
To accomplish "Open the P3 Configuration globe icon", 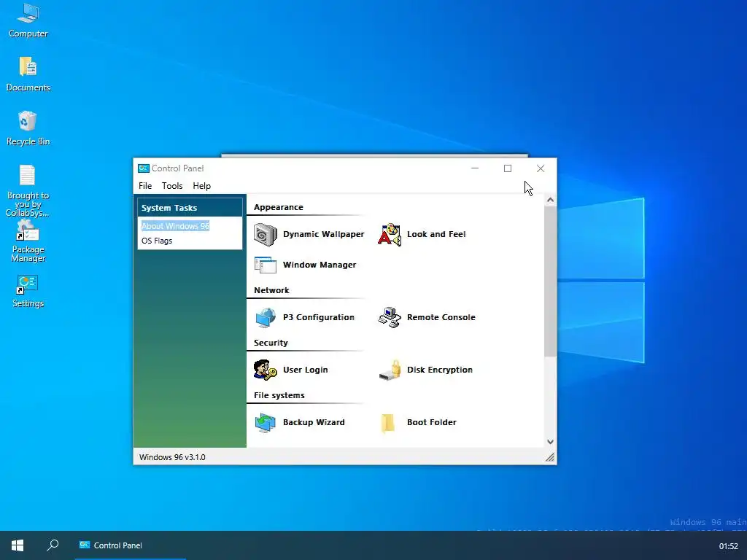I will pyautogui.click(x=266, y=317).
